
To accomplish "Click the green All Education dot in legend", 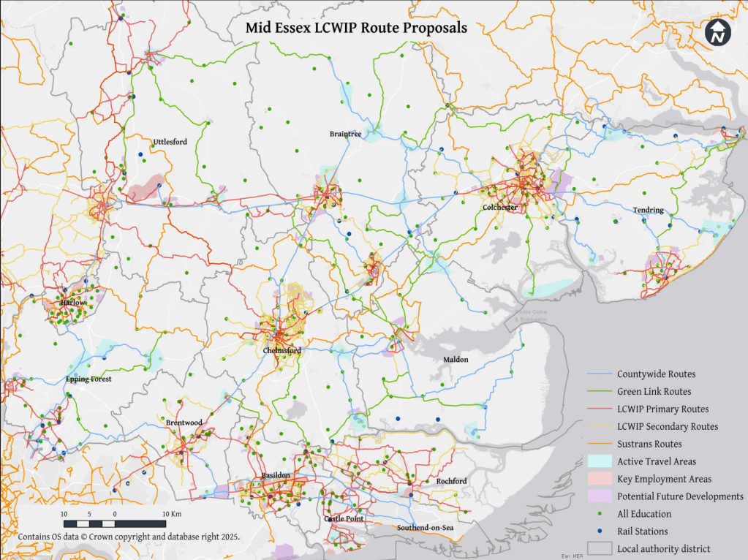I will (600, 514).
